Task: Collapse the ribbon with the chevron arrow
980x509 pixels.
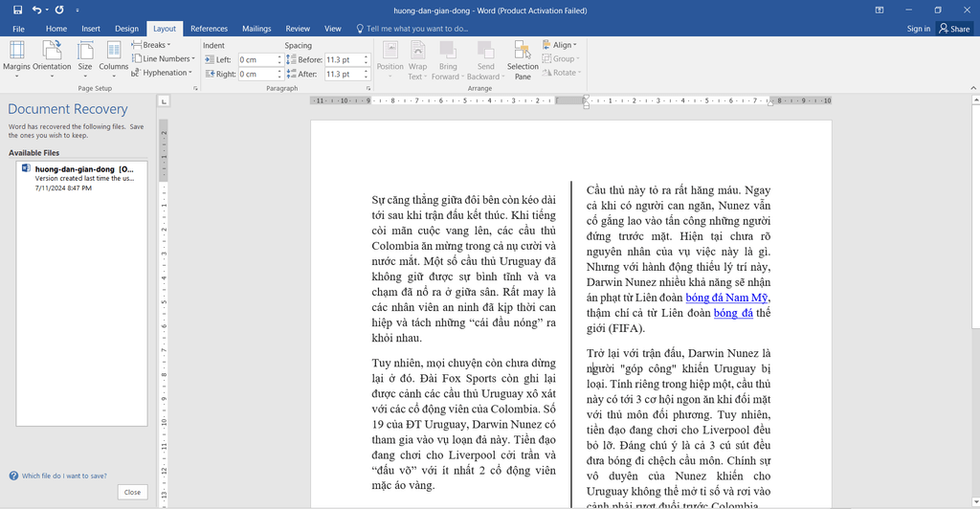Action: click(973, 88)
